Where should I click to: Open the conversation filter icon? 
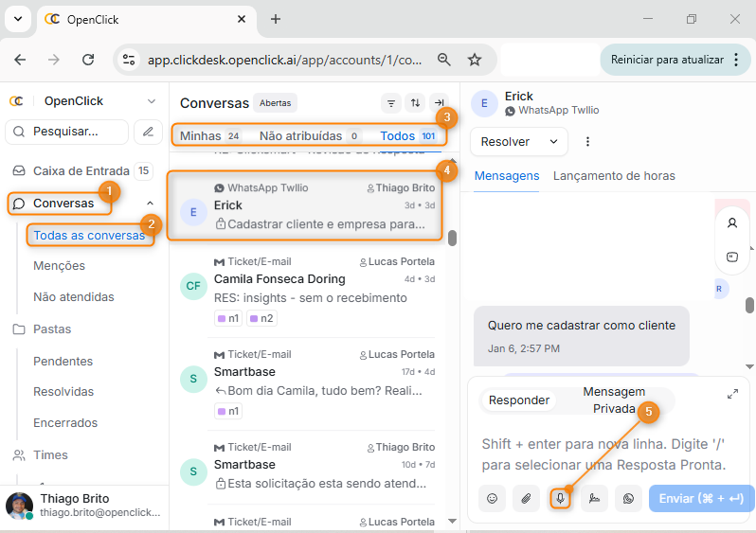coord(390,103)
